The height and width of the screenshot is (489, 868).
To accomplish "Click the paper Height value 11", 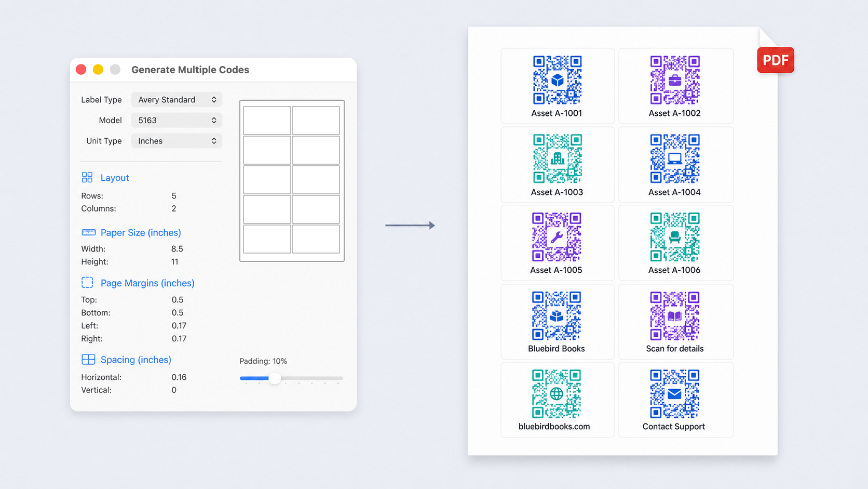I will 175,262.
